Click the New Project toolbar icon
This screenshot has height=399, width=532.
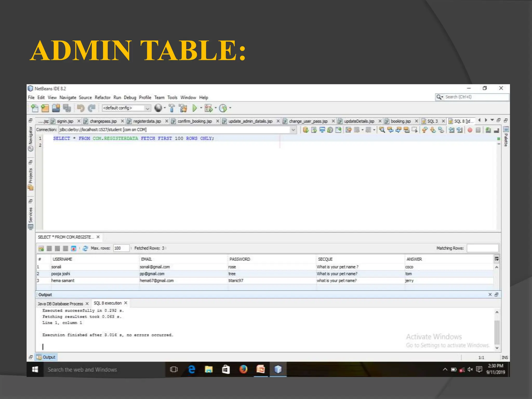coord(45,108)
